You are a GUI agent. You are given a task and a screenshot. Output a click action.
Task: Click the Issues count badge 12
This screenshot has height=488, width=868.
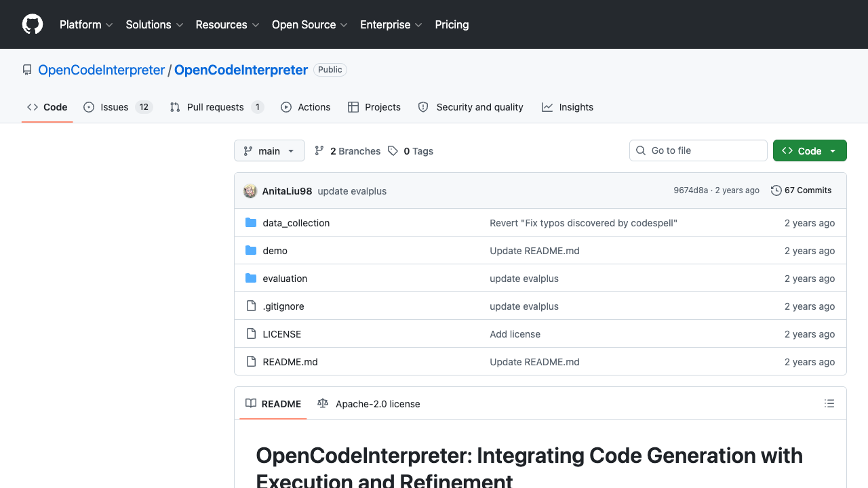click(144, 107)
